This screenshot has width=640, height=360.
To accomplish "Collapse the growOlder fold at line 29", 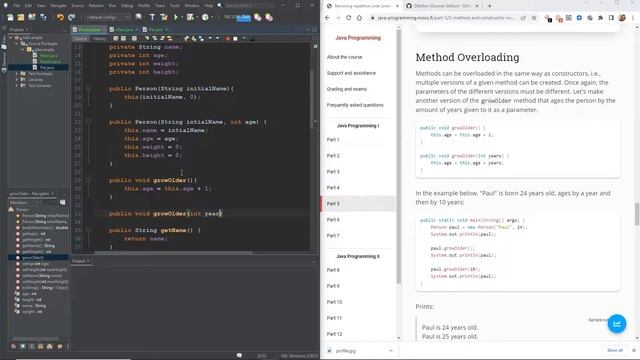I will pyautogui.click(x=88, y=180).
